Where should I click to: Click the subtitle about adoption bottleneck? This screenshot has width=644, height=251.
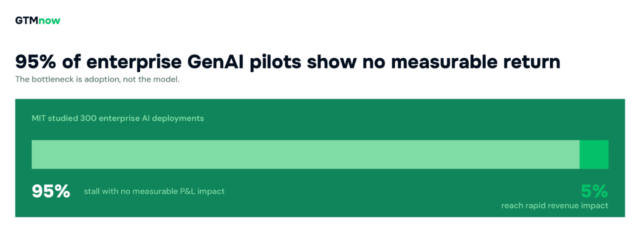pyautogui.click(x=97, y=80)
